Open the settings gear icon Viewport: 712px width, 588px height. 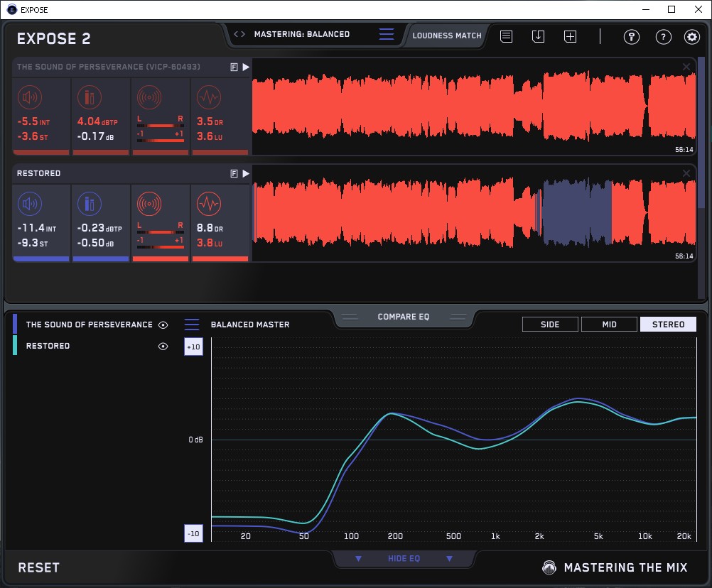click(x=691, y=37)
